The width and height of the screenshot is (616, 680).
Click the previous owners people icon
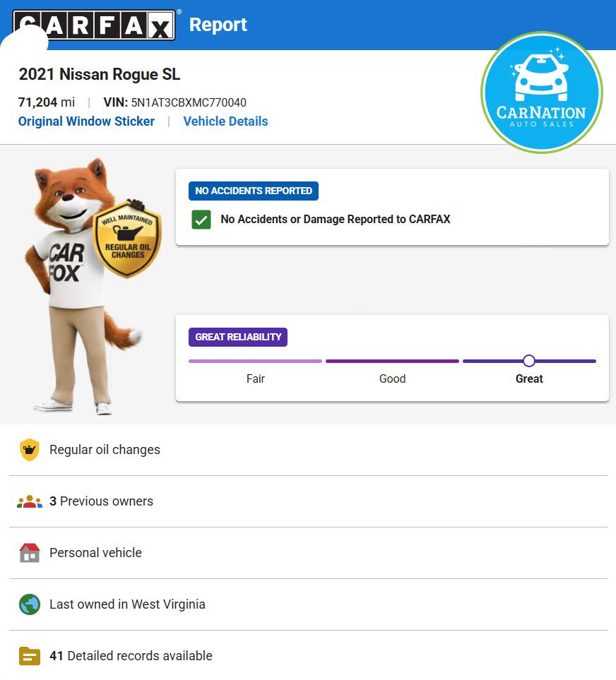click(x=30, y=501)
